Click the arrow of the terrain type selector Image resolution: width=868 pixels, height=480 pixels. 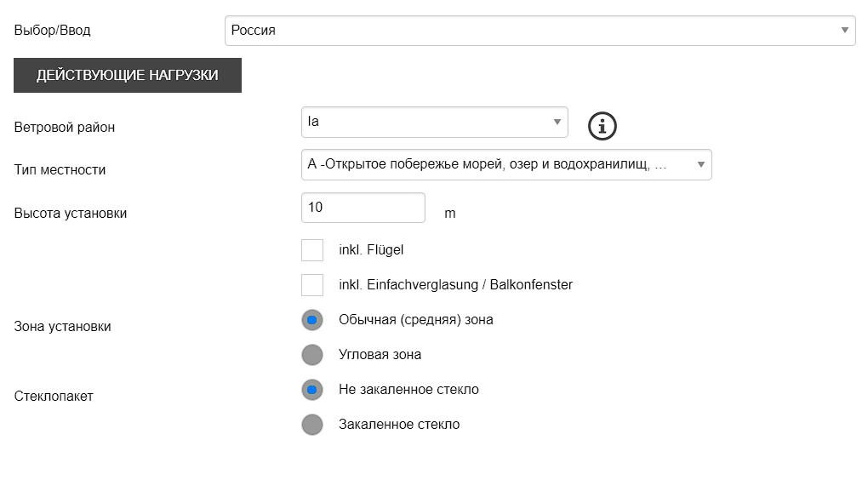tap(700, 164)
